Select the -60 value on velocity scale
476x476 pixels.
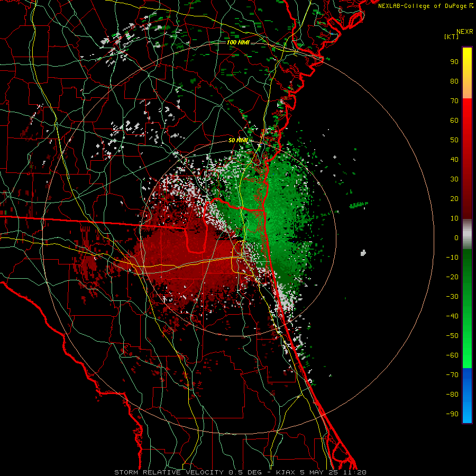452,355
